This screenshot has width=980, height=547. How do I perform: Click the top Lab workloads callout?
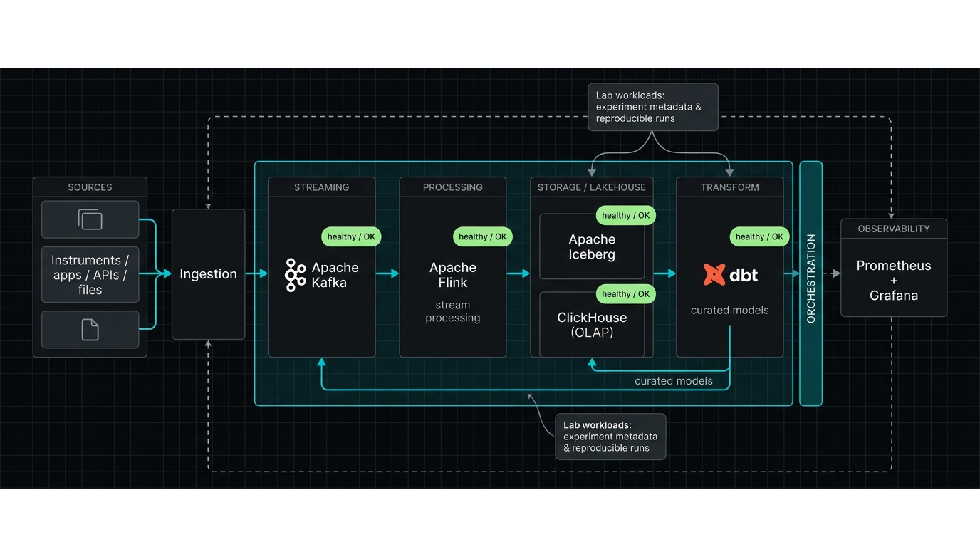tap(652, 107)
